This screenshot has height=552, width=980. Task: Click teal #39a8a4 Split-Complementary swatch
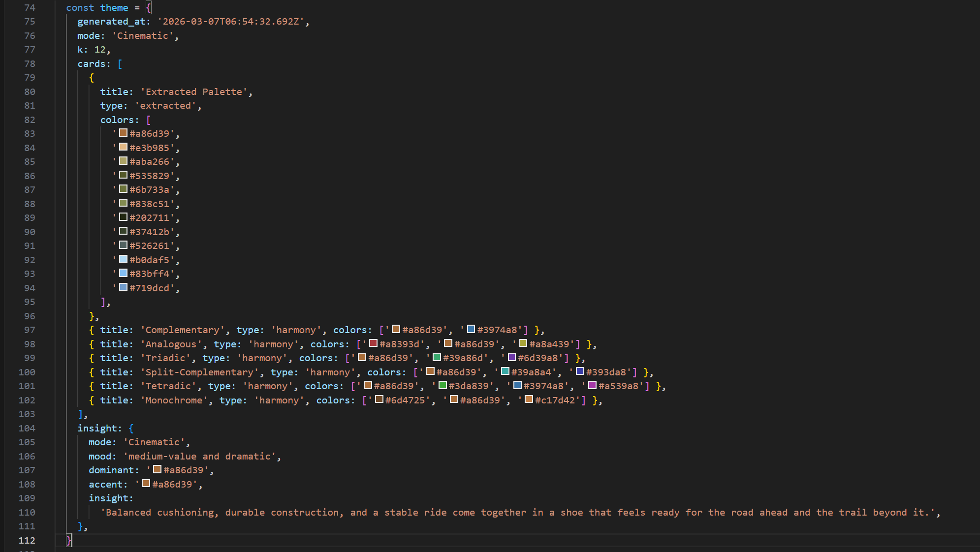click(505, 371)
